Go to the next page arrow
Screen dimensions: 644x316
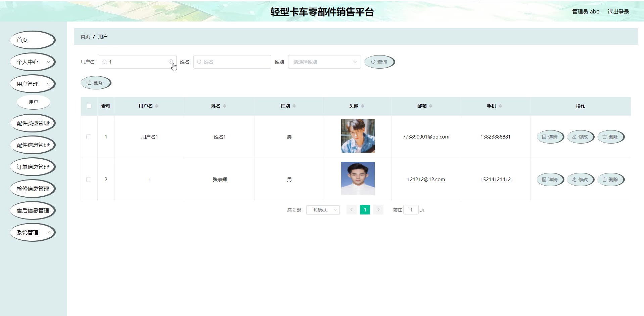[x=378, y=210]
